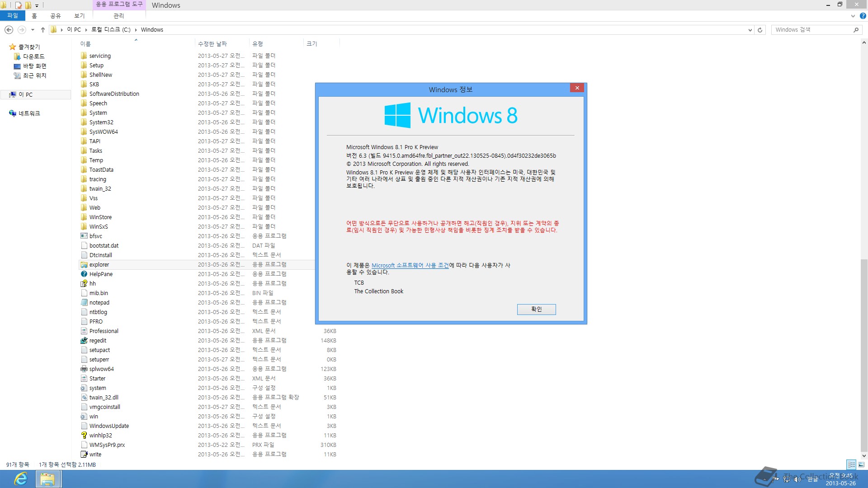This screenshot has width=868, height=488.
Task: Select 이 PC in navigation pane
Action: click(x=25, y=94)
